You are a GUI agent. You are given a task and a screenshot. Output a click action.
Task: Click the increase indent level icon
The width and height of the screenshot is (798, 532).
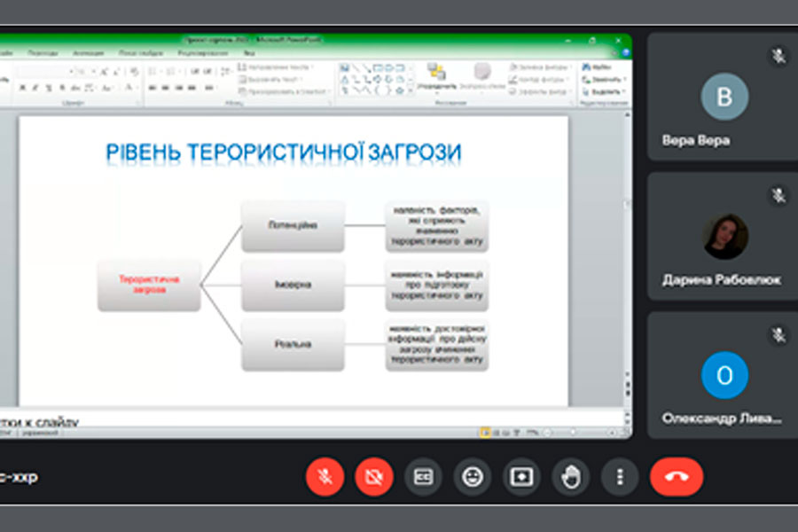[207, 72]
